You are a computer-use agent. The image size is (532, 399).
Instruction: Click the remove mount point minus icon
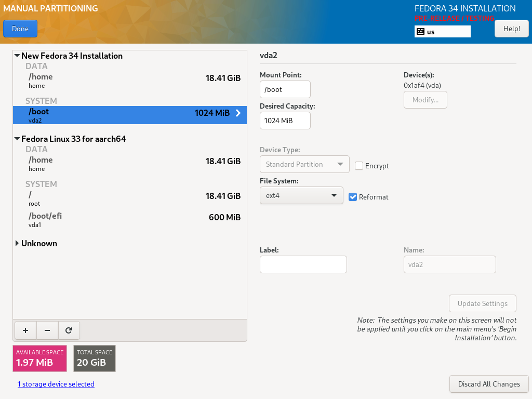point(47,330)
